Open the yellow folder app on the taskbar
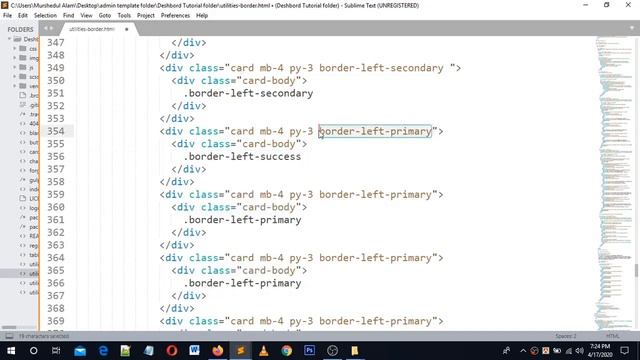 click(355, 351)
